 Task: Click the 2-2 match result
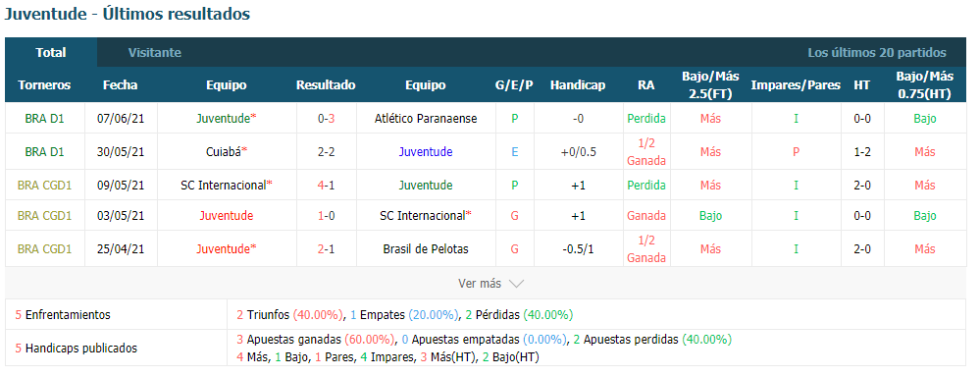(x=326, y=152)
